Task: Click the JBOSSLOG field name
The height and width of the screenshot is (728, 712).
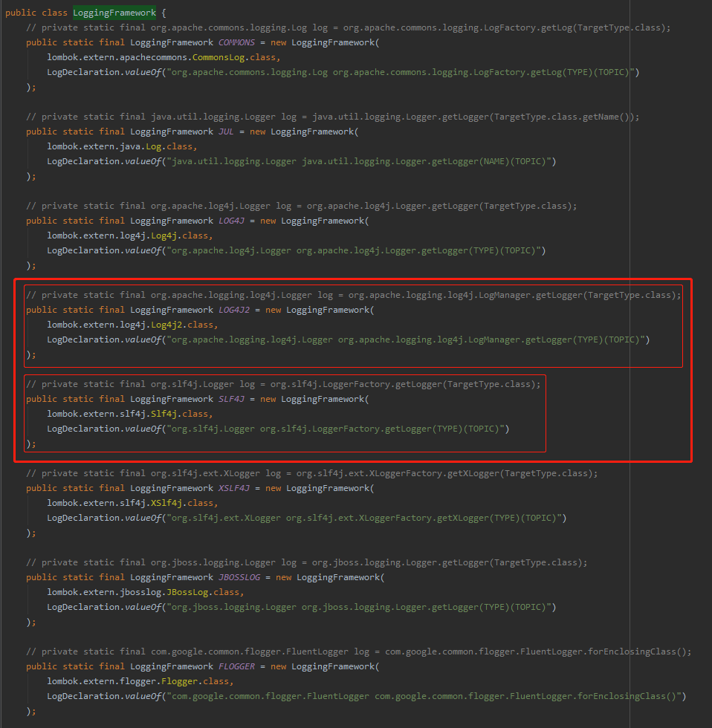Action: click(239, 577)
